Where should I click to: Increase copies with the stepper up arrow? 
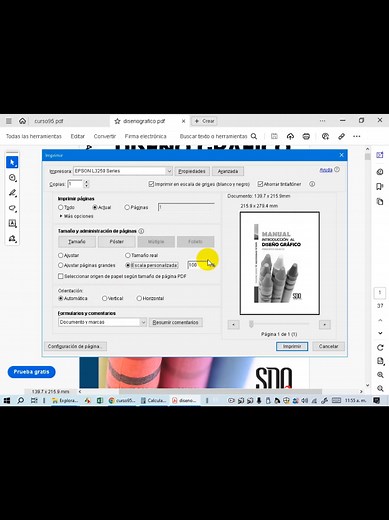tap(86, 182)
